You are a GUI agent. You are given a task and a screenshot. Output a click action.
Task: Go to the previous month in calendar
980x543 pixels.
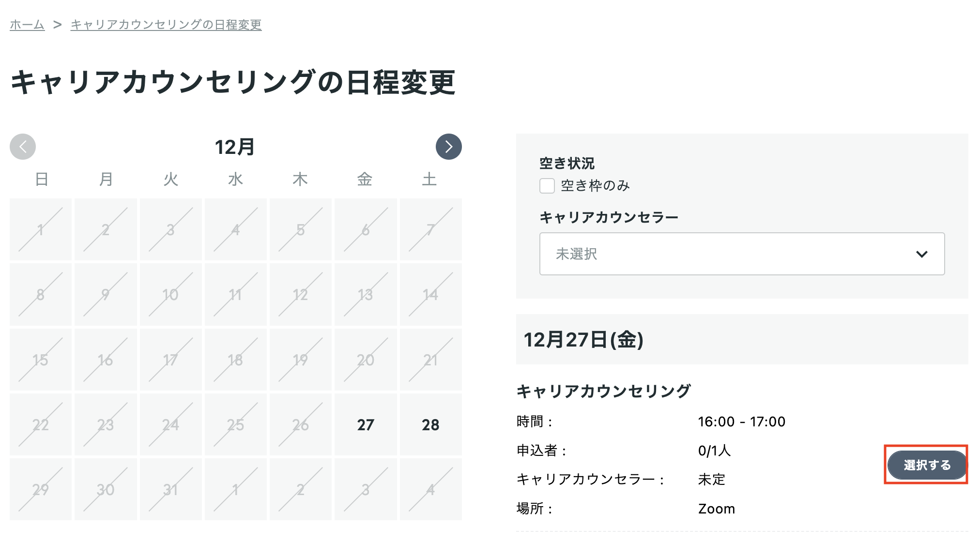pos(23,147)
